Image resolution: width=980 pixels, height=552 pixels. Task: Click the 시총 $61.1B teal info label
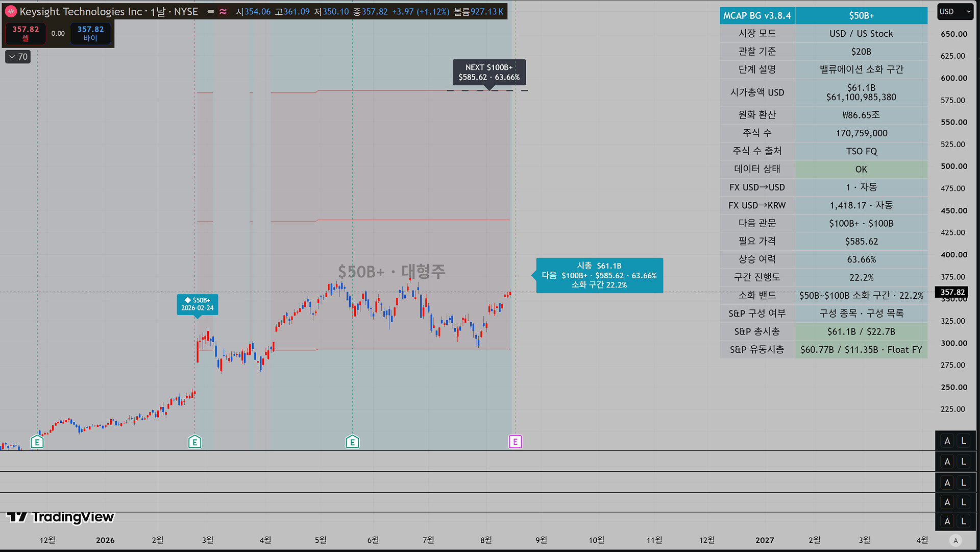pos(600,275)
